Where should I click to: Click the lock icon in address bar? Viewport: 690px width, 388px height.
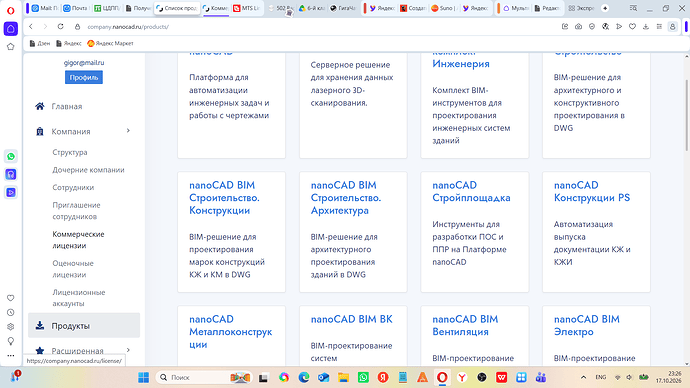click(77, 27)
